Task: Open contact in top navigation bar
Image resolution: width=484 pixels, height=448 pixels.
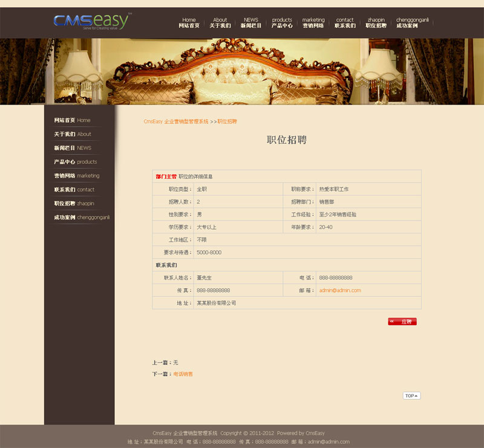Action: tap(345, 23)
